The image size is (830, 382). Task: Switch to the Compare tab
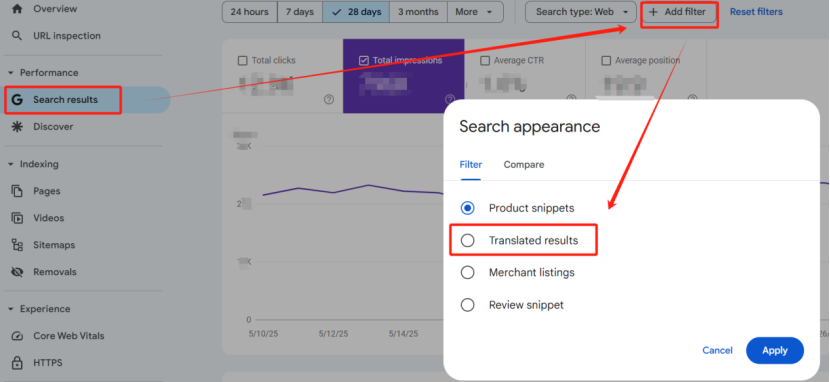tap(524, 165)
